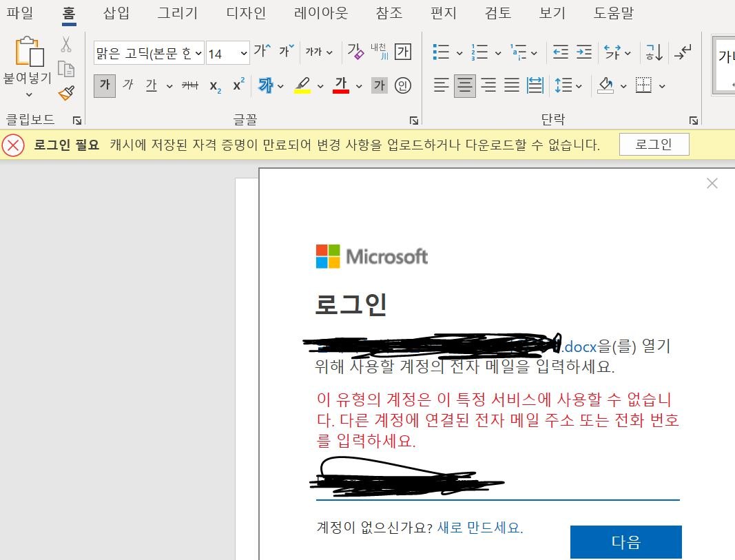This screenshot has width=735, height=560.
Task: Clear all formatting eraser icon
Action: click(355, 51)
